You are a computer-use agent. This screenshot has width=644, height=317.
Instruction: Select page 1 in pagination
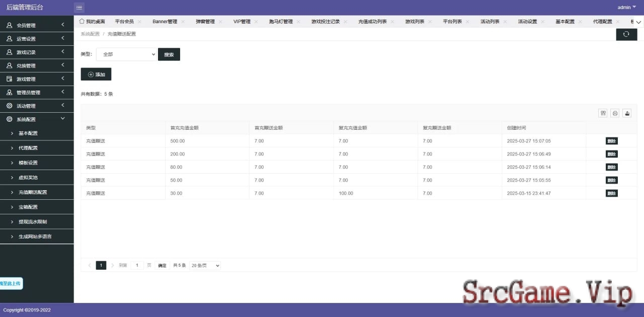coord(101,265)
